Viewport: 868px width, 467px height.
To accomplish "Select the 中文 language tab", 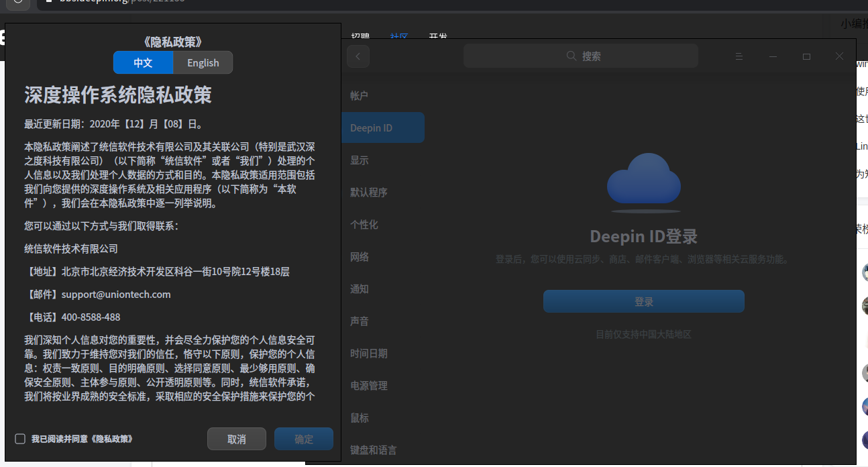I will (143, 62).
